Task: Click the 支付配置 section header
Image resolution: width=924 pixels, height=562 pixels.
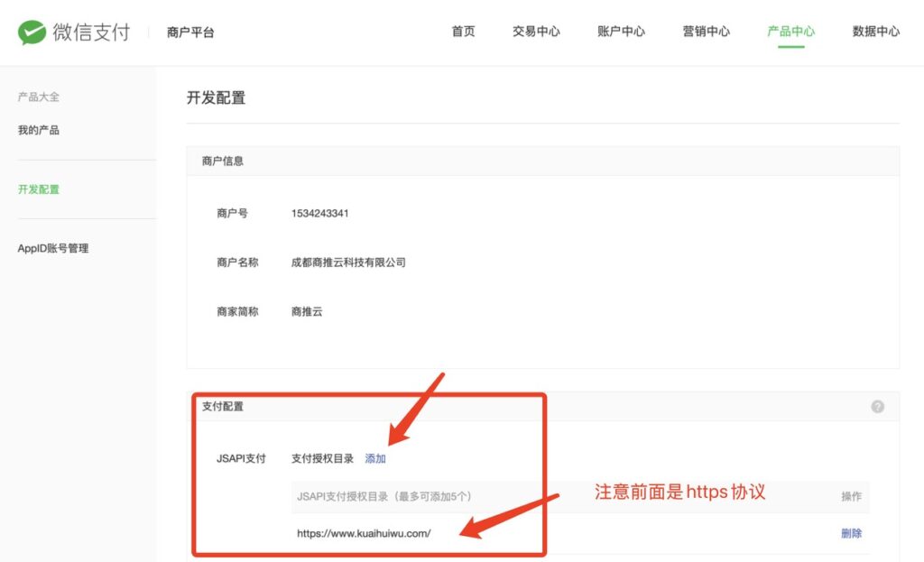Action: pos(222,407)
